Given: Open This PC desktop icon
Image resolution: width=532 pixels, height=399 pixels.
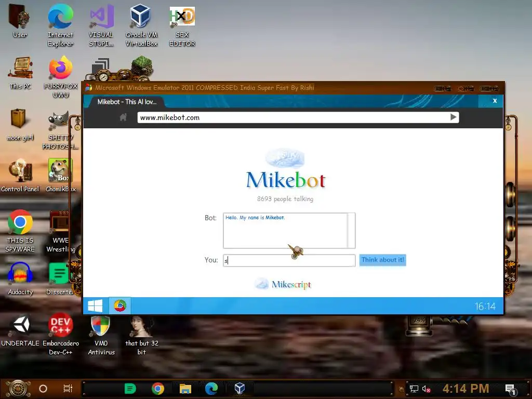Looking at the screenshot, I should tap(20, 73).
